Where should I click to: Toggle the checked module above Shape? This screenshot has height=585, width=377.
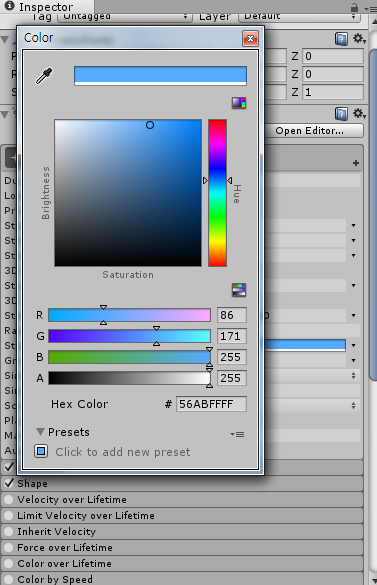tap(9, 467)
